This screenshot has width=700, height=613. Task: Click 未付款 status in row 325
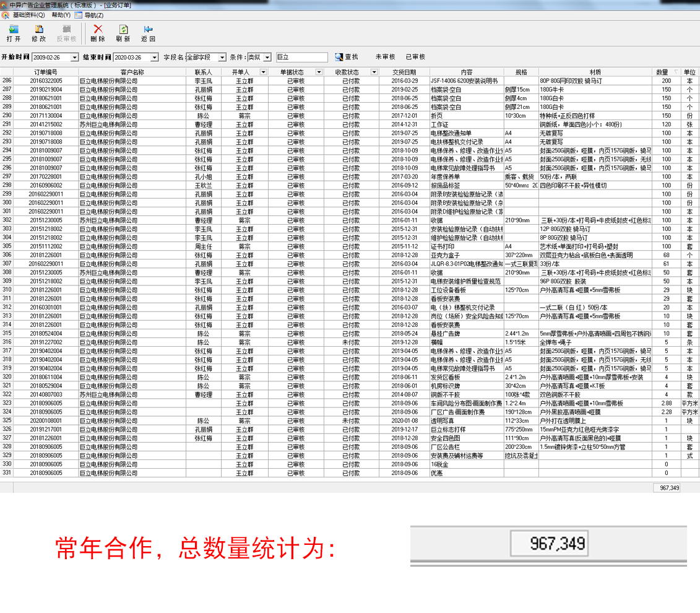[x=351, y=420]
